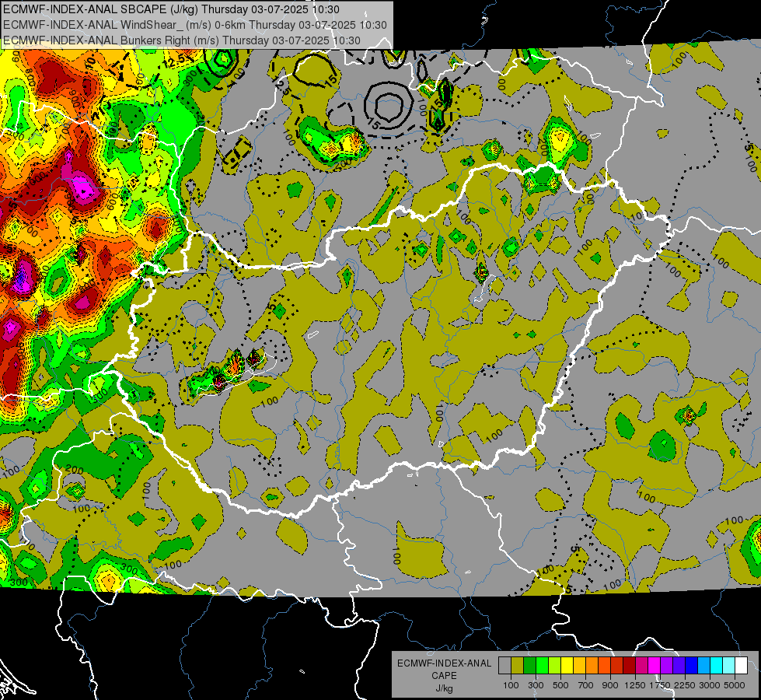This screenshot has height=700, width=761.
Task: Click the WindShear_ 0-6km title line
Action: [194, 25]
